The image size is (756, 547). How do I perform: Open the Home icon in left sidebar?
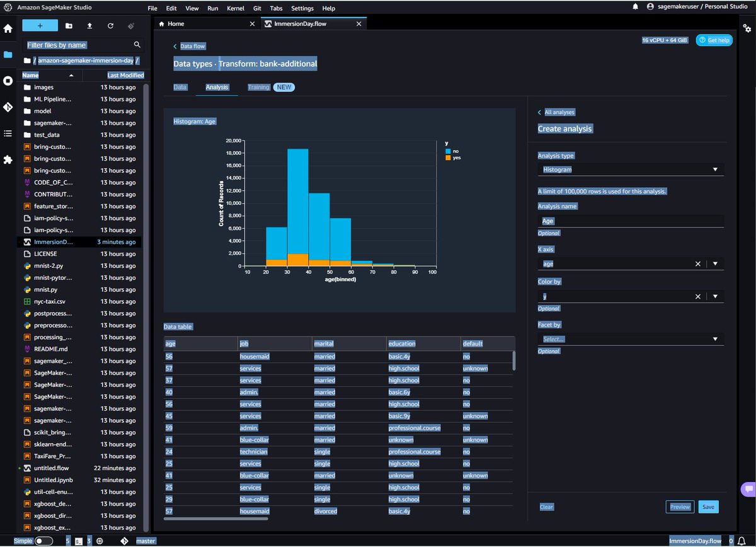[x=8, y=28]
